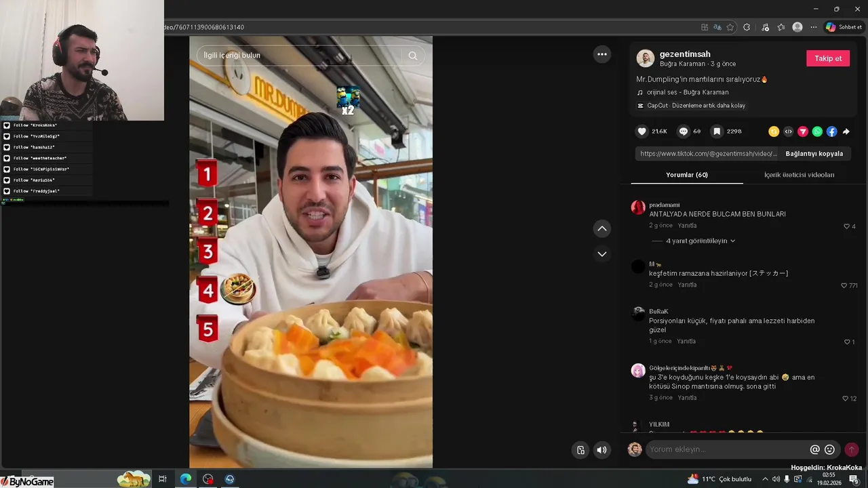The height and width of the screenshot is (488, 868).
Task: Open the notification center icon
Action: point(854,479)
